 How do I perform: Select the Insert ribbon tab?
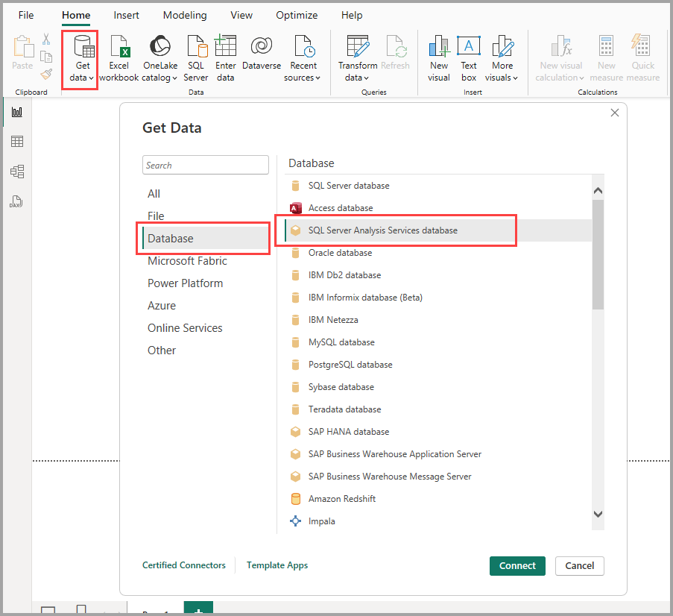click(x=126, y=15)
